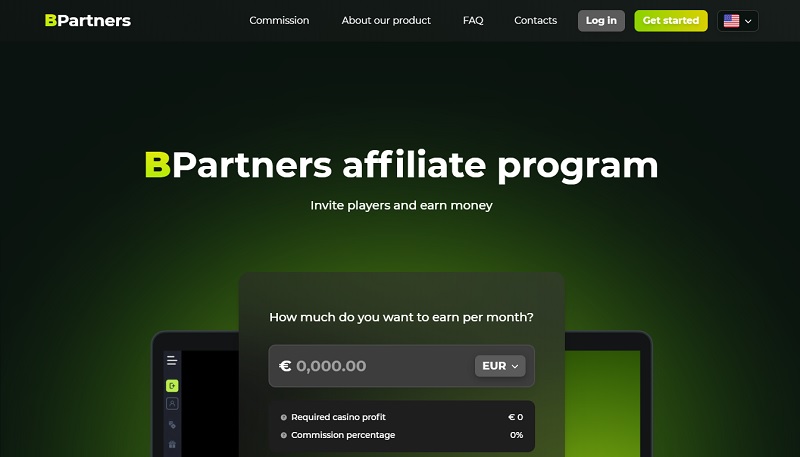Open About our product menu item
The width and height of the screenshot is (800, 457).
pos(386,20)
